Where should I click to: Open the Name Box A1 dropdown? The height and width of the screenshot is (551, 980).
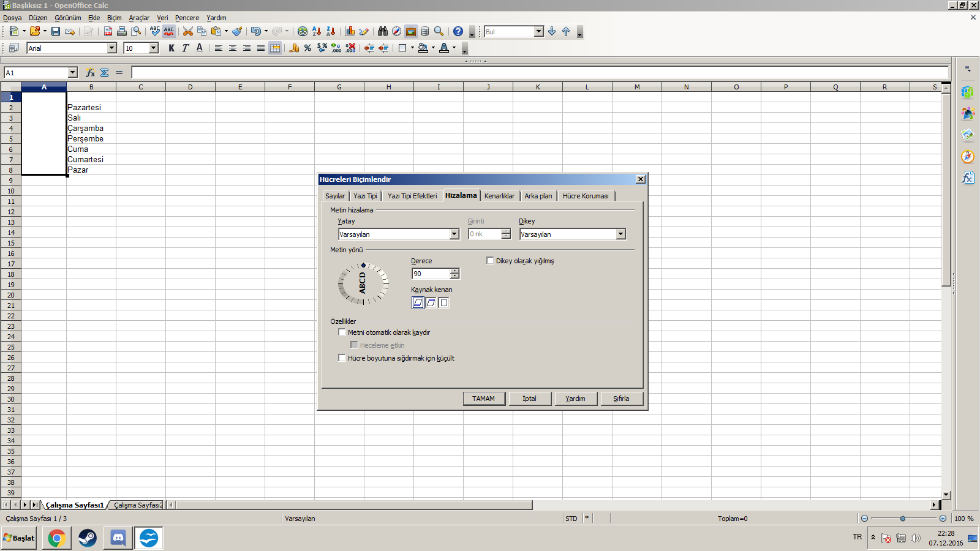(72, 73)
